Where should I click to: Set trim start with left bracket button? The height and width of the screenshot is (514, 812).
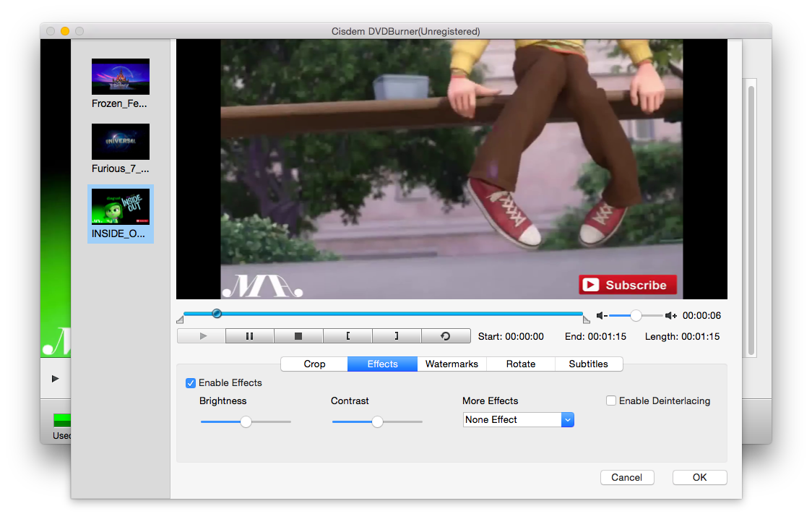[x=347, y=336]
